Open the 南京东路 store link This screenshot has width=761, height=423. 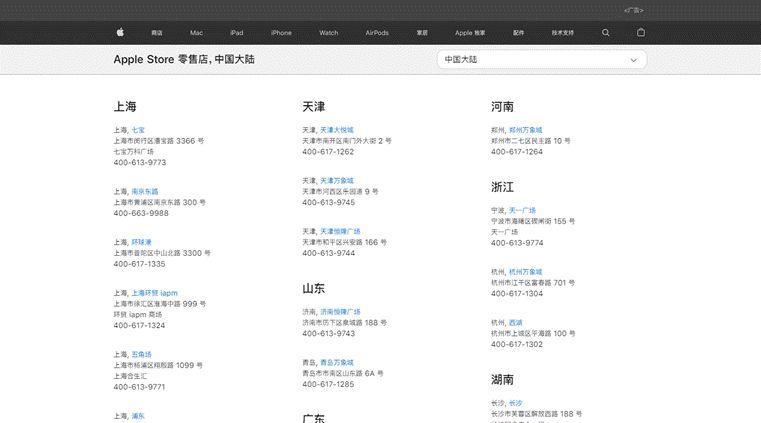tap(145, 191)
